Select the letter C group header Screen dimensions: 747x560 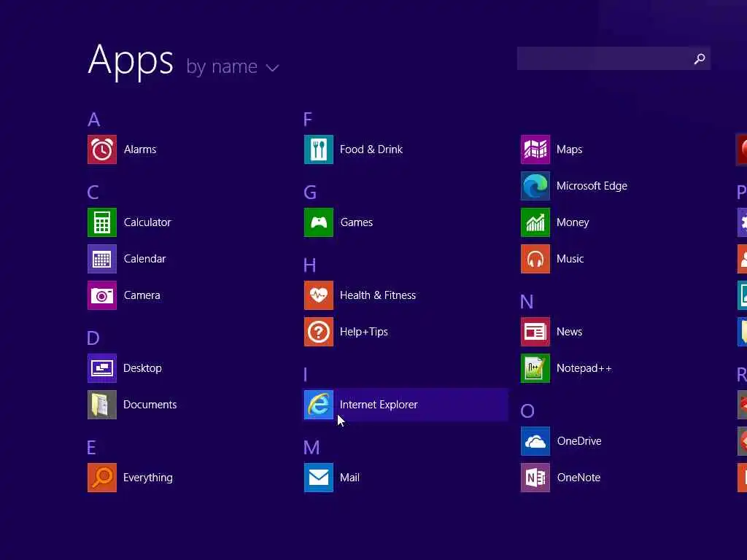pos(93,192)
